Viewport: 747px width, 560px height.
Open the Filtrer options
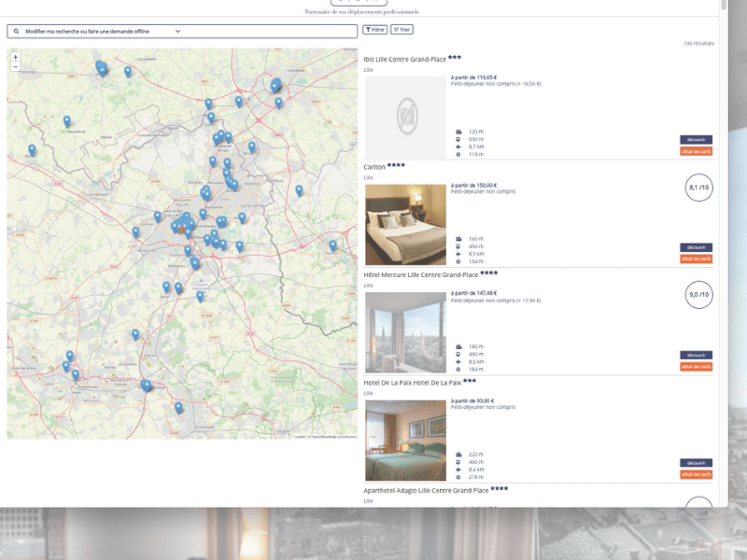[x=375, y=30]
